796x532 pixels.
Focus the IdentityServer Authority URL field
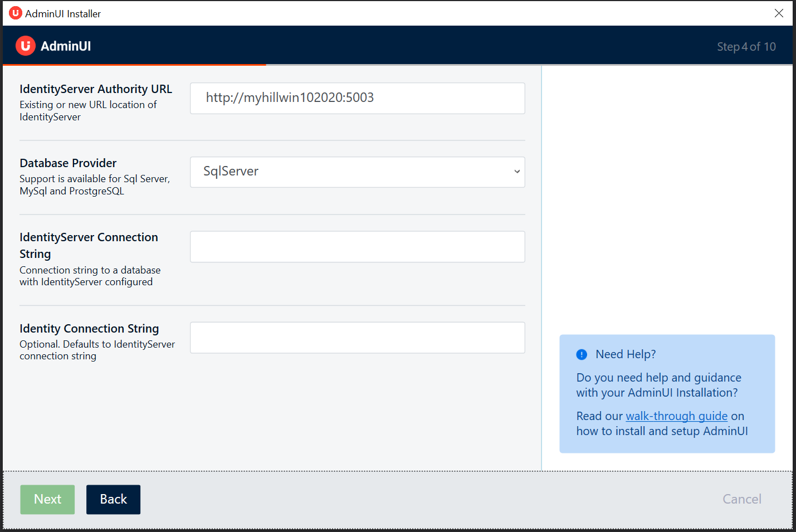(357, 98)
